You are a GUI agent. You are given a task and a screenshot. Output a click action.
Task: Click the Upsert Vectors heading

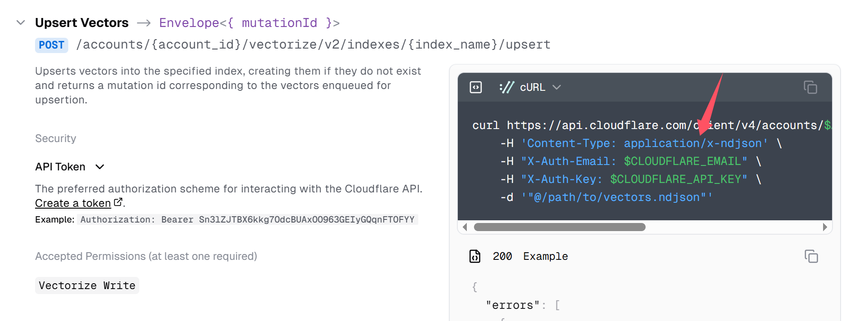tap(82, 23)
